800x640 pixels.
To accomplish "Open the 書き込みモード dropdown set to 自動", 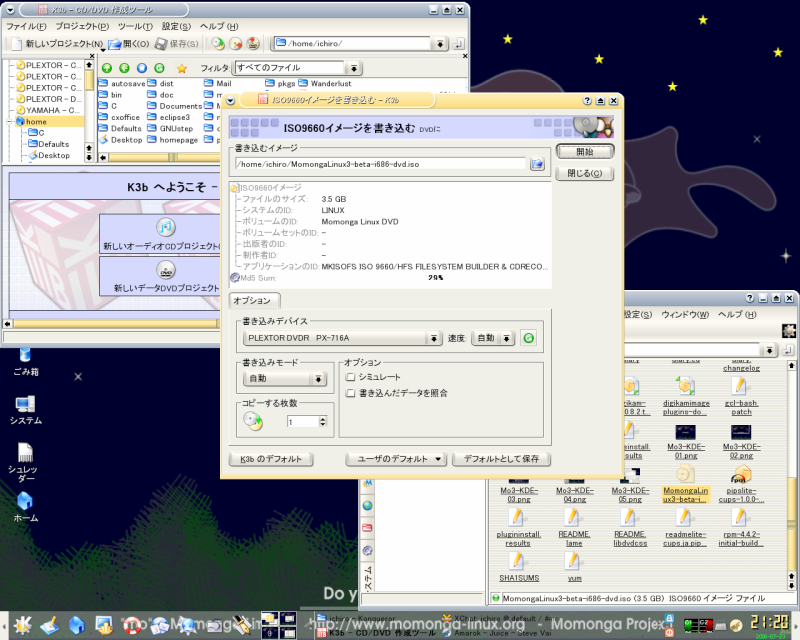I will (x=285, y=379).
